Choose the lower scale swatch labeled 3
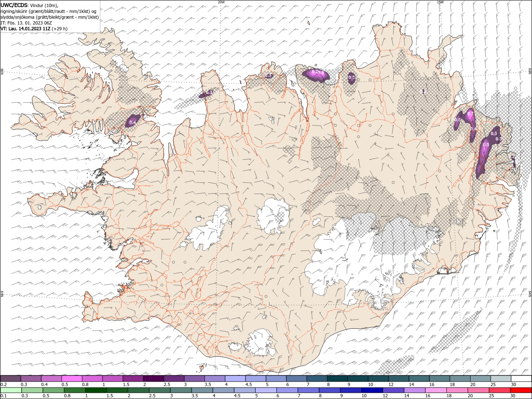532x399 pixels. pos(180,390)
